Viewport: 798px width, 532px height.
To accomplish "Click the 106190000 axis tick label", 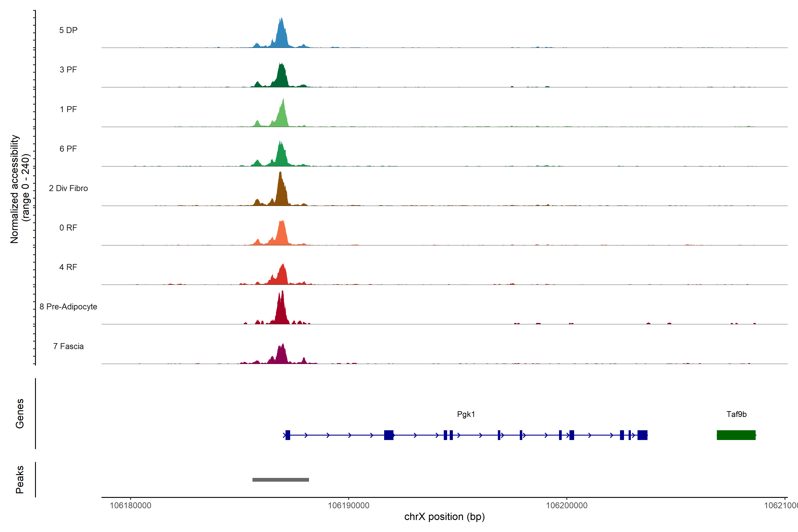I will [348, 506].
